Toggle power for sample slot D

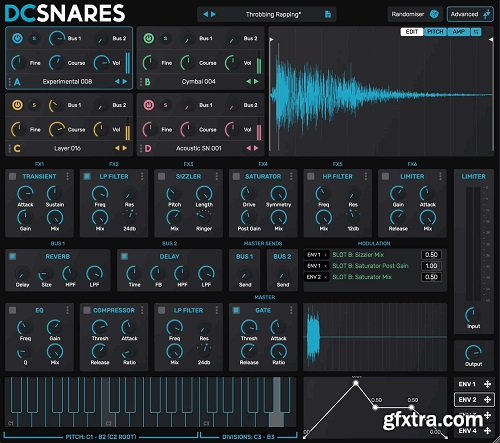[149, 105]
